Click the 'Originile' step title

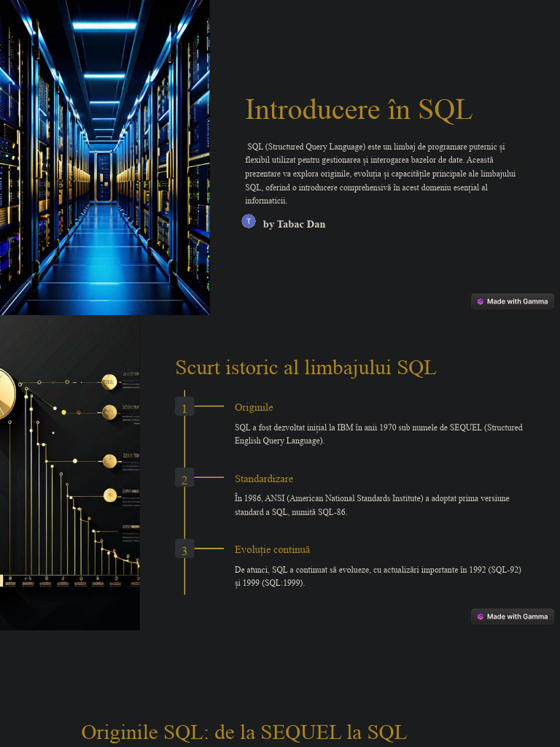[x=254, y=407]
